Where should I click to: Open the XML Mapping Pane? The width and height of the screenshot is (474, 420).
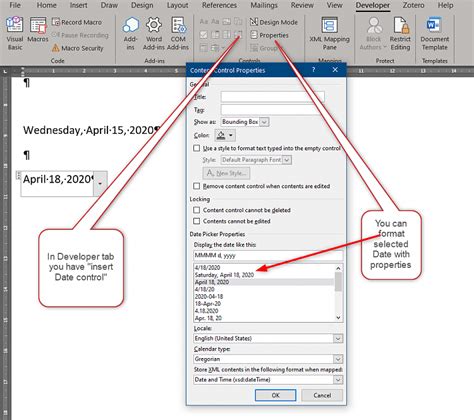click(x=329, y=33)
